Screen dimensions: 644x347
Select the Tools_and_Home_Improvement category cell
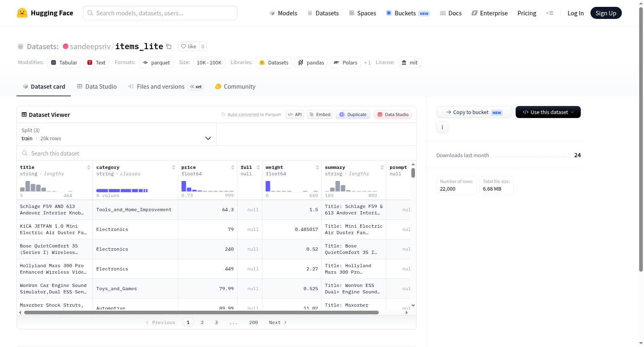click(135, 210)
